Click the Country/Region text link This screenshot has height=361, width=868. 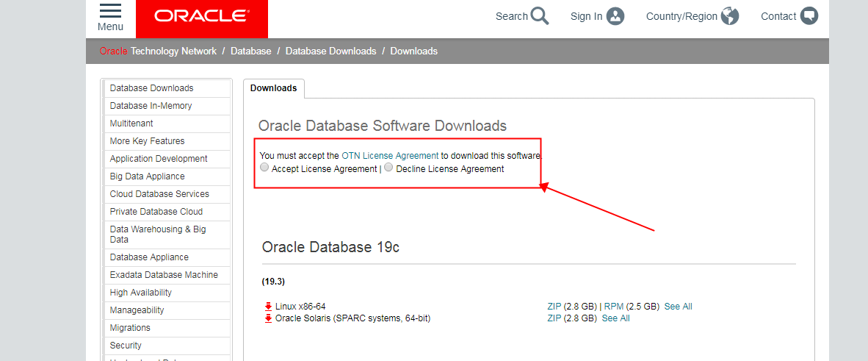pyautogui.click(x=681, y=17)
